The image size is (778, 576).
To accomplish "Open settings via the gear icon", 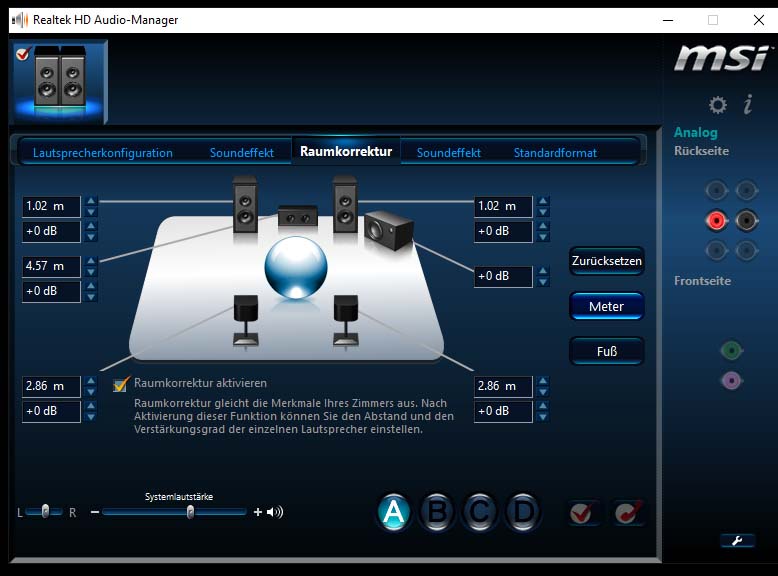I will [717, 105].
